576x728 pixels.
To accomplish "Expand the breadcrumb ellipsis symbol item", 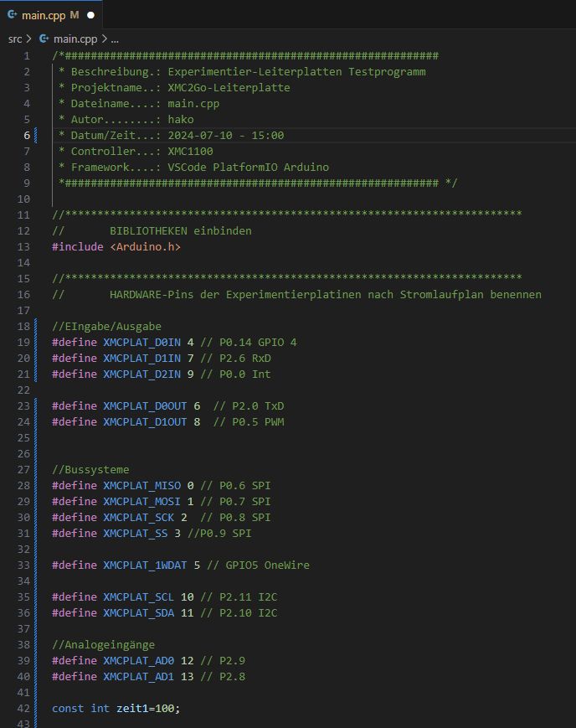I will point(115,39).
